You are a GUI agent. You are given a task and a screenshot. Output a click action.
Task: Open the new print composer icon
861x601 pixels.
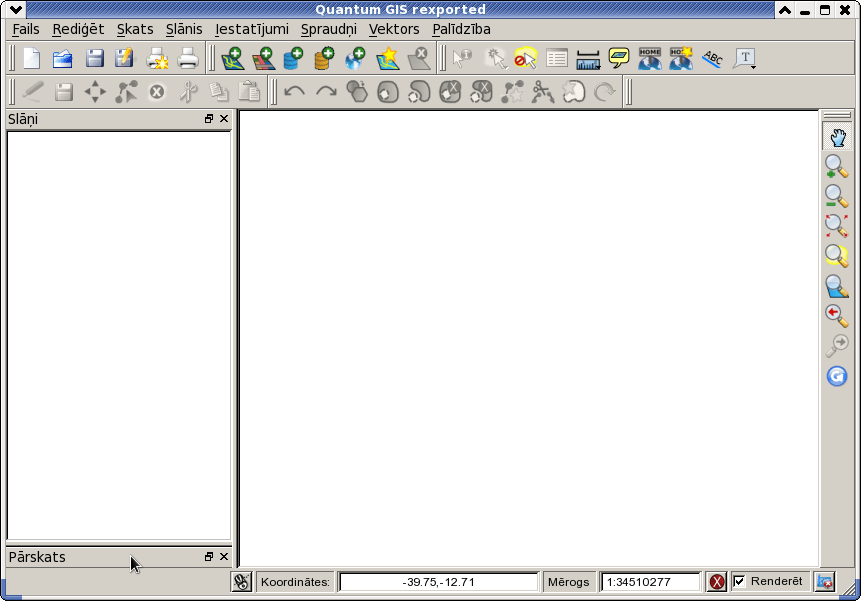click(x=157, y=58)
